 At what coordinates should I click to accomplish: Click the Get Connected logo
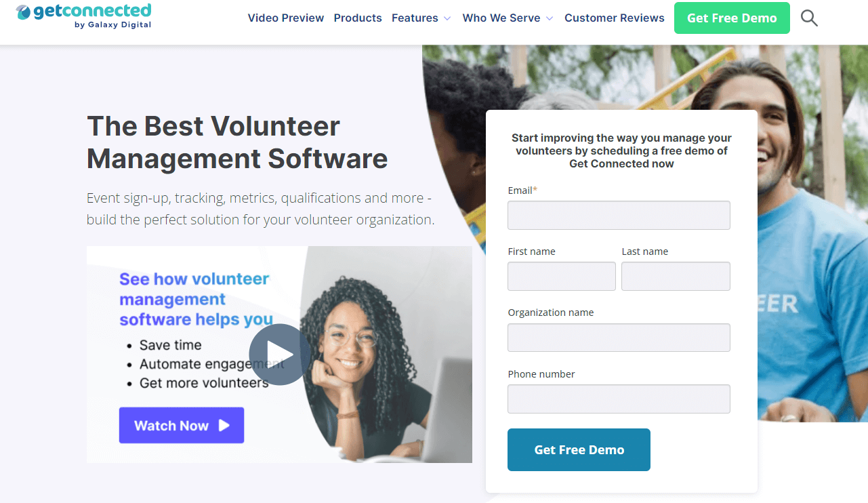pyautogui.click(x=83, y=16)
